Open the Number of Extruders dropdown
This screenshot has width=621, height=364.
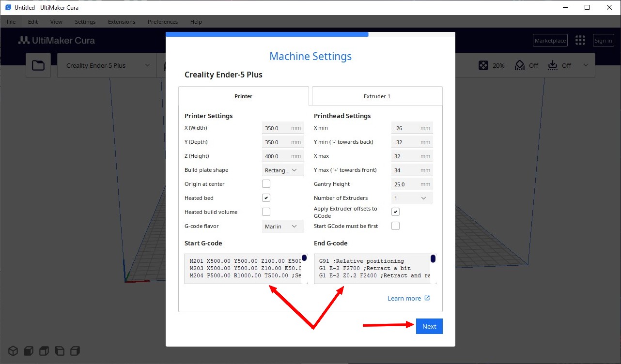[x=412, y=198]
